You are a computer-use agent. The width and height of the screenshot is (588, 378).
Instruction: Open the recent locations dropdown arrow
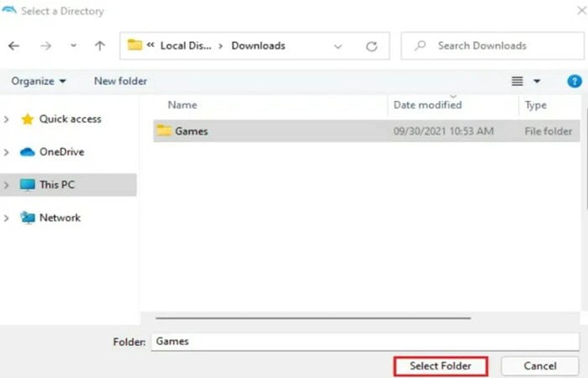(x=73, y=46)
